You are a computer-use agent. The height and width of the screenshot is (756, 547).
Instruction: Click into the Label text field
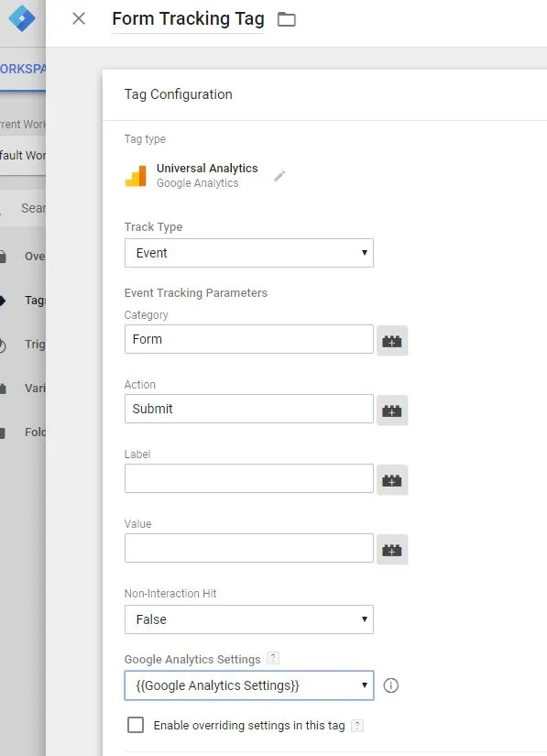(x=248, y=478)
